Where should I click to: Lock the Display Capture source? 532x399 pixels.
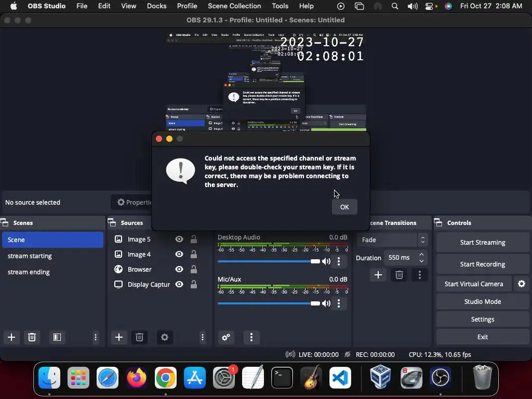pyautogui.click(x=194, y=284)
